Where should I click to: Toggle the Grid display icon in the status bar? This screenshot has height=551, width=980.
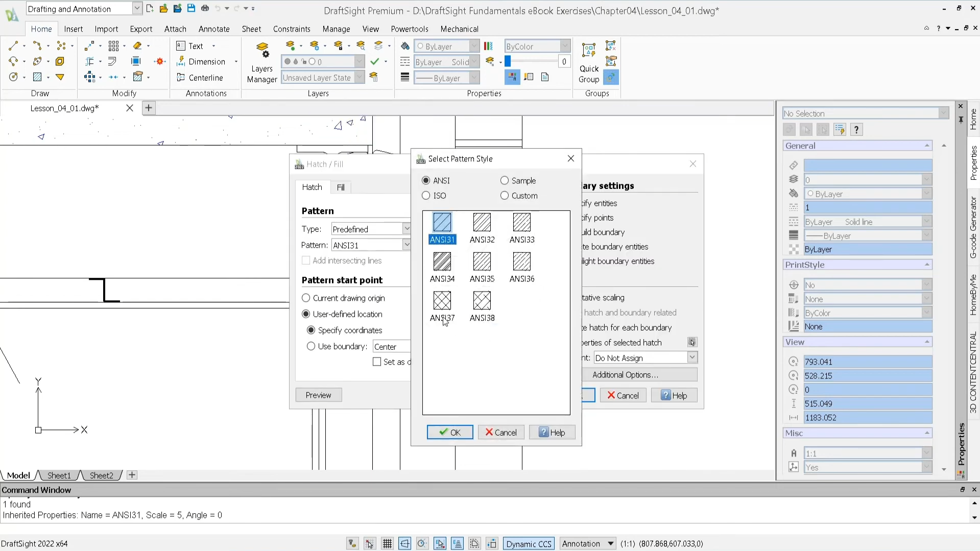387,544
